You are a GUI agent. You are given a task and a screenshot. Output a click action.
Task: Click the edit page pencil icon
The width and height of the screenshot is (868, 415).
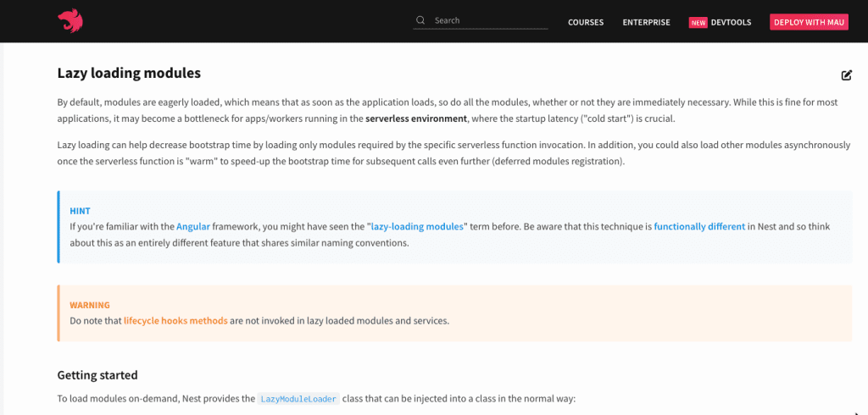[x=847, y=75]
